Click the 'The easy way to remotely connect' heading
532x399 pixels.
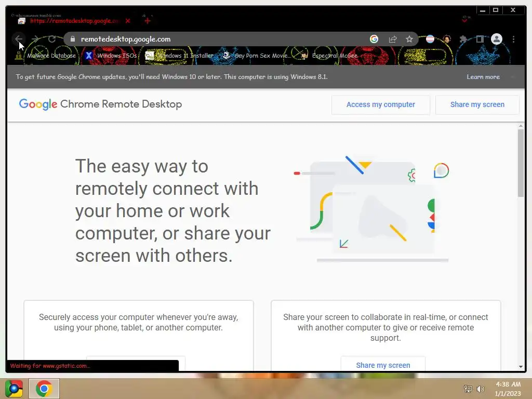coord(173,211)
